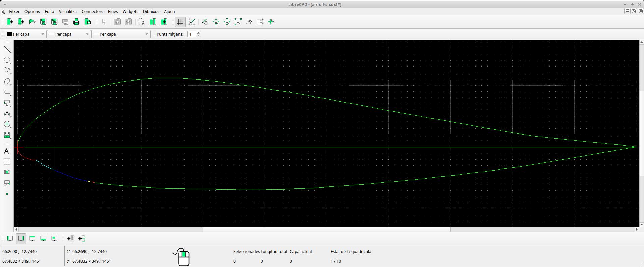Click the black color swatch in color selector

coord(9,34)
